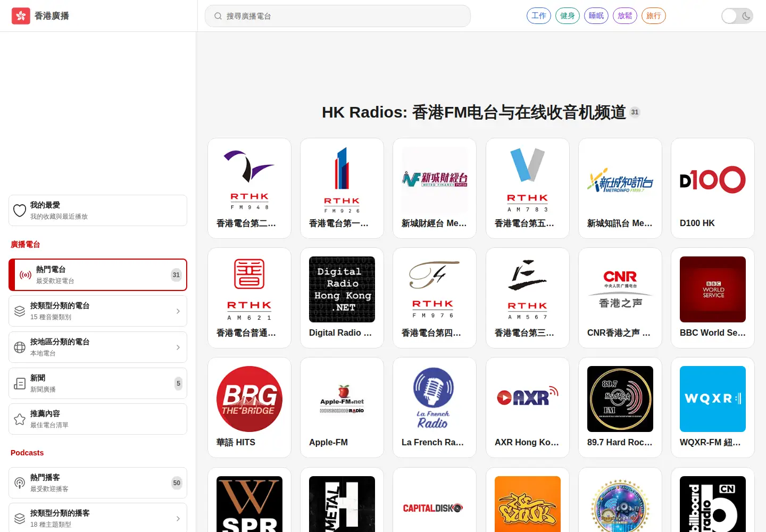Click the podcast icon beside 熱門播客
Image resolution: width=766 pixels, height=532 pixels.
(20, 483)
